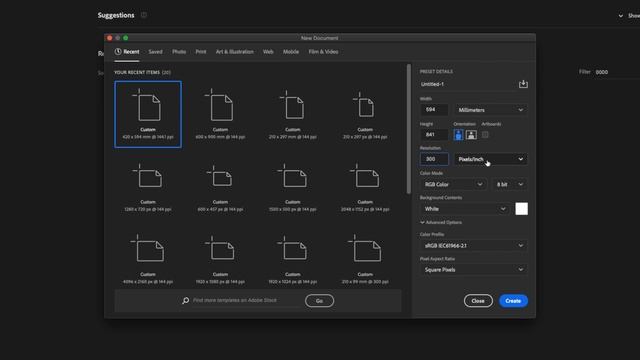The image size is (640, 360).
Task: Click the info icon next to Suggestions
Action: tap(144, 15)
